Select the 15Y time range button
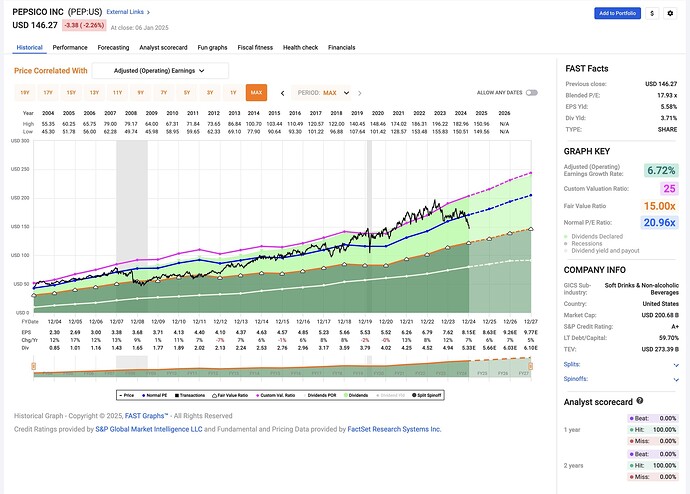This screenshot has width=690, height=494. 71,93
